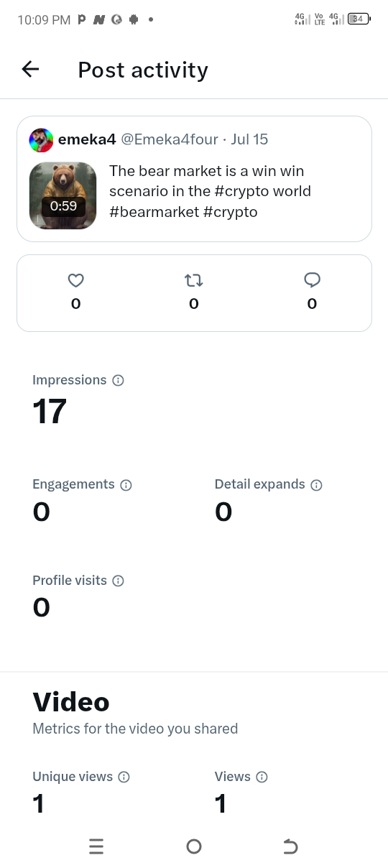Tap the reply speech bubble icon
This screenshot has width=388, height=868.
(x=312, y=281)
